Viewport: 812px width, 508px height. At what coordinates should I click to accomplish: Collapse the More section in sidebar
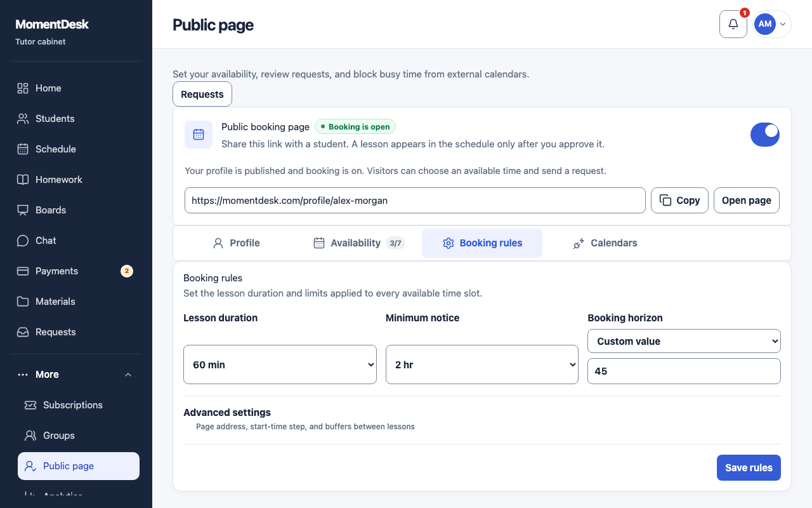pos(76,375)
